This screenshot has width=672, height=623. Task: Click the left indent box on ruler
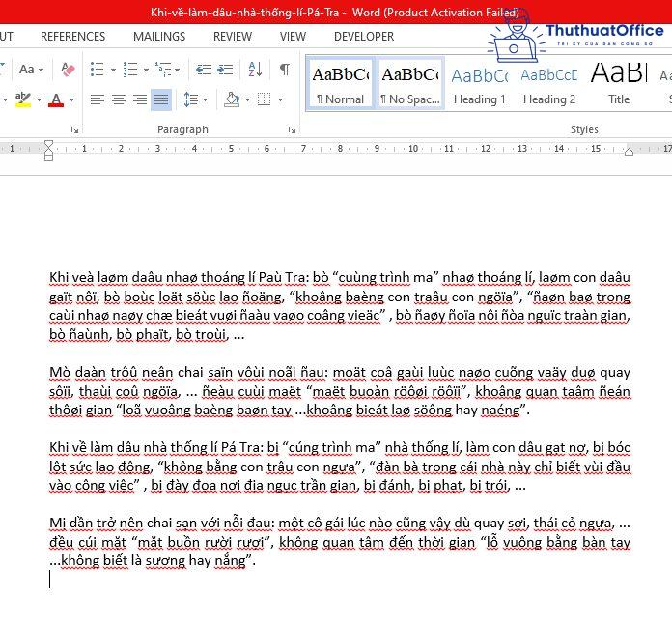coord(48,157)
